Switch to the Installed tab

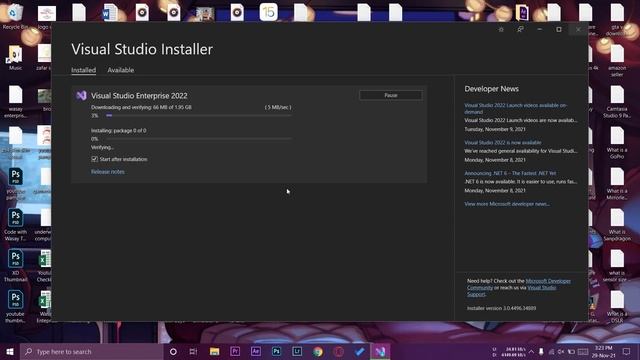[83, 70]
